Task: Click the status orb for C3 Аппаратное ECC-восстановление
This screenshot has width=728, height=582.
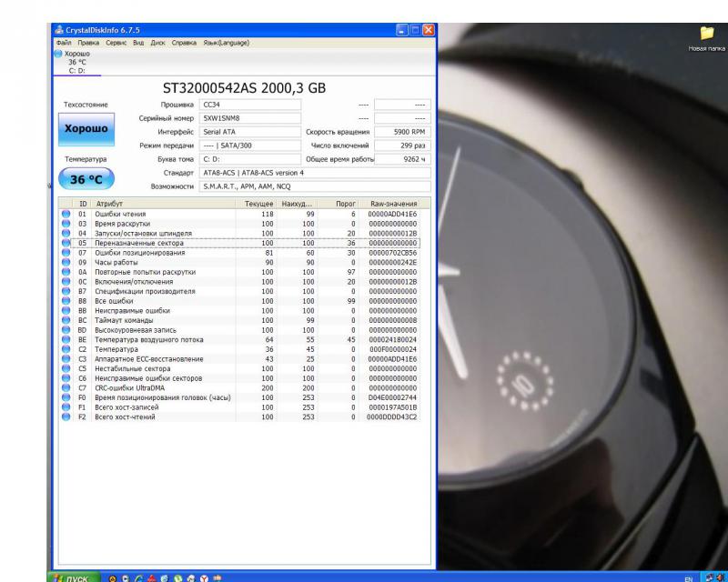Action: click(66, 359)
